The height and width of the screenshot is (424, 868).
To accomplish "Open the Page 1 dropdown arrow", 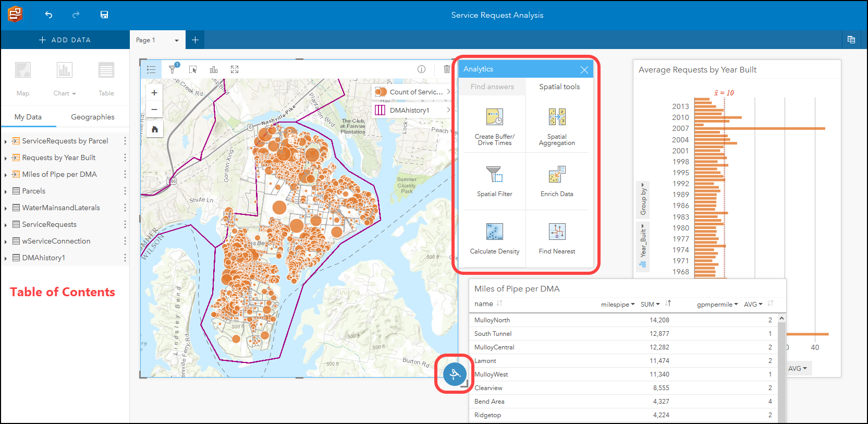I will 176,40.
